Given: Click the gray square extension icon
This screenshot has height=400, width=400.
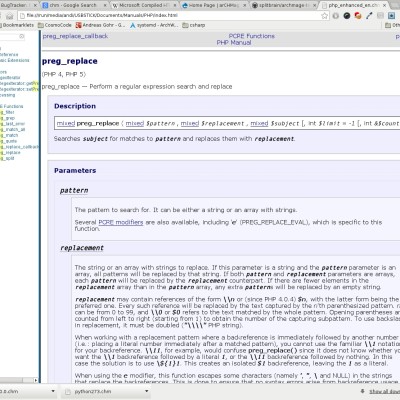Looking at the screenshot, I should point(380,16).
